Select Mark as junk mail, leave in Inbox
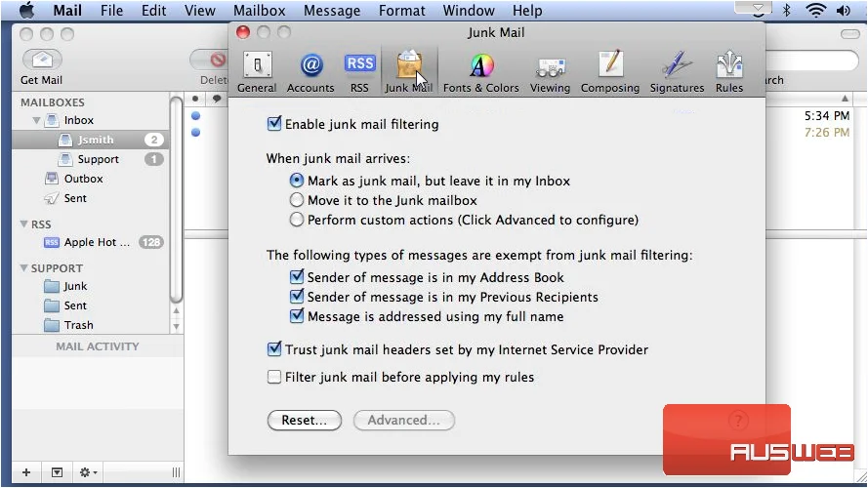The width and height of the screenshot is (868, 488). pos(297,181)
